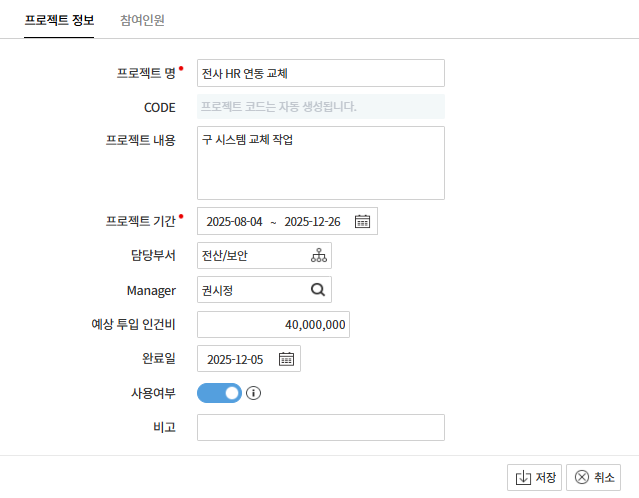
Task: Open the completion date calendar icon
Action: click(286, 359)
